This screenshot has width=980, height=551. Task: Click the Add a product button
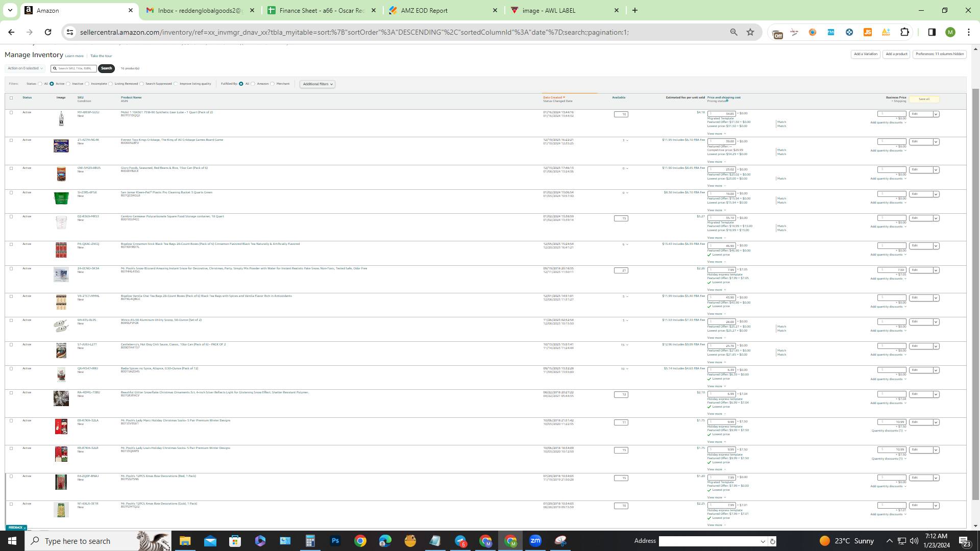coord(896,54)
